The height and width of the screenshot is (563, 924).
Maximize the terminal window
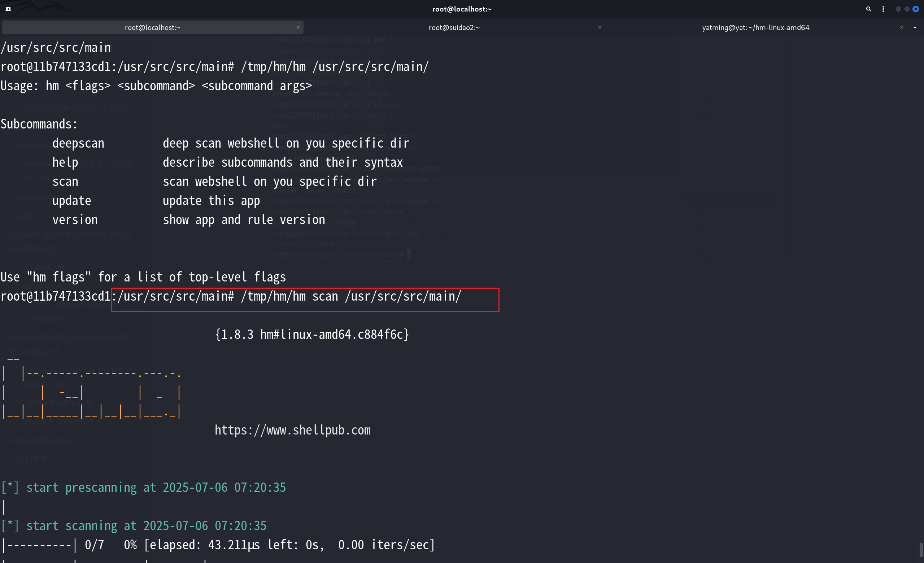point(907,9)
